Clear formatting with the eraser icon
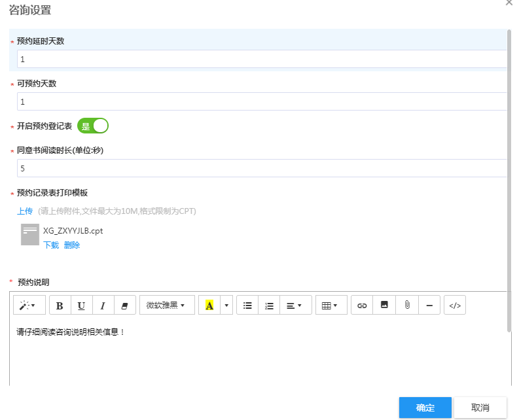The image size is (519, 420). tap(125, 305)
